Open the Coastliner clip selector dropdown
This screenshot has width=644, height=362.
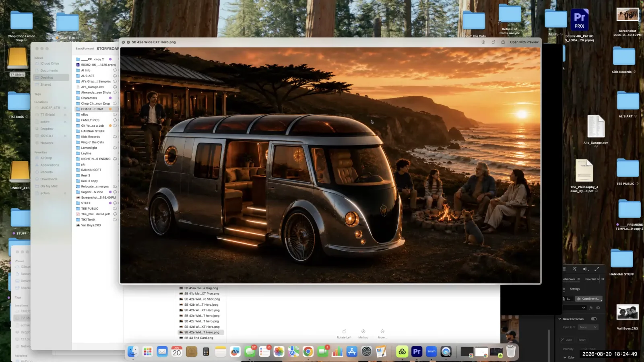pos(589,298)
